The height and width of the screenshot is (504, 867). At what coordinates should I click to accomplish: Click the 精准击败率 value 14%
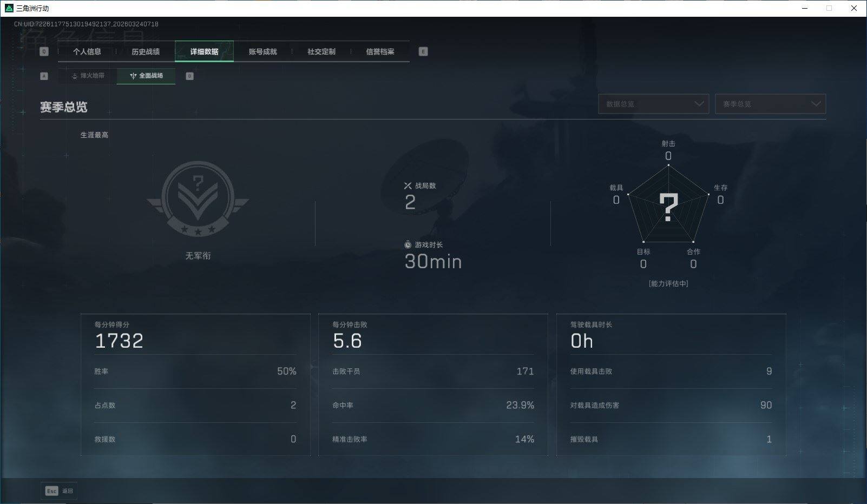tap(524, 439)
